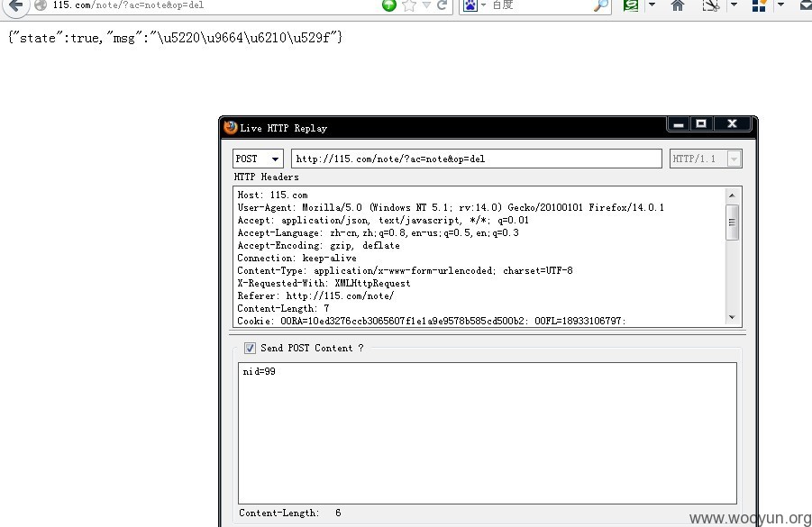This screenshot has height=527, width=812.
Task: Click the browser address bar URL text
Action: pos(128,5)
